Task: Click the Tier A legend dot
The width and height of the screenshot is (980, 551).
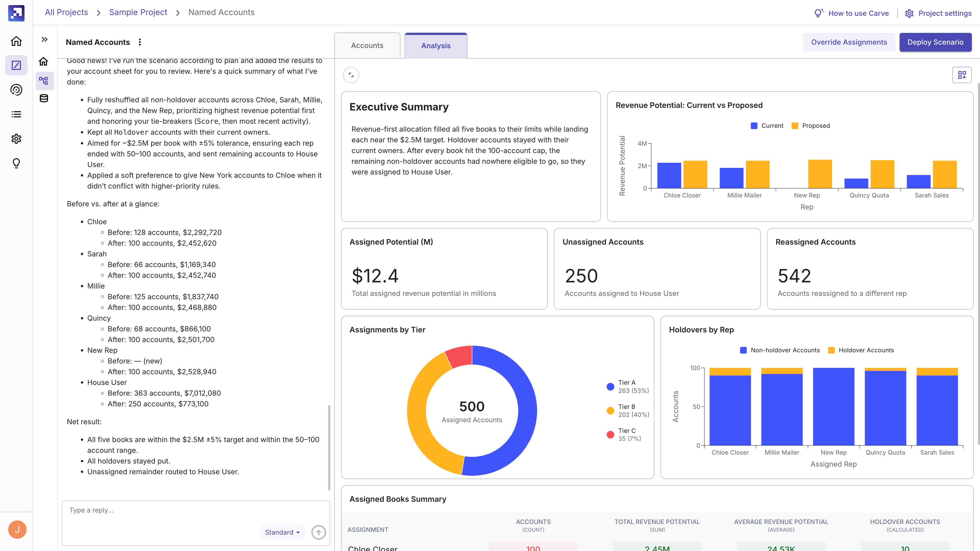Action: (x=610, y=387)
